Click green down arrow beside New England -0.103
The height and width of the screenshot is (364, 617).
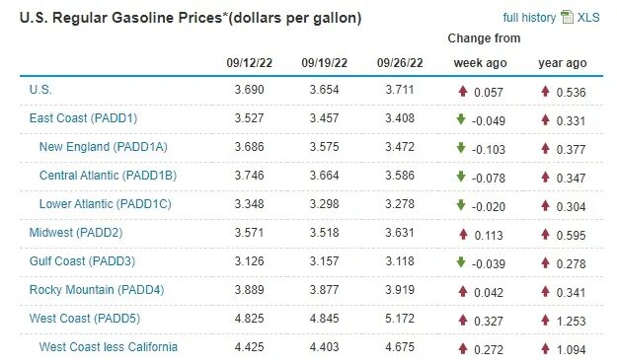(461, 148)
